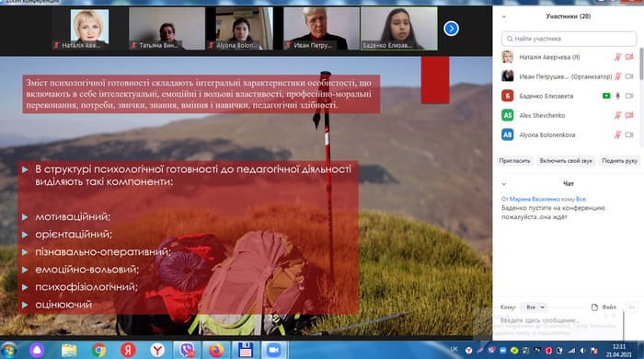
Task: Collapse the Чат panel chevron
Action: click(x=504, y=184)
